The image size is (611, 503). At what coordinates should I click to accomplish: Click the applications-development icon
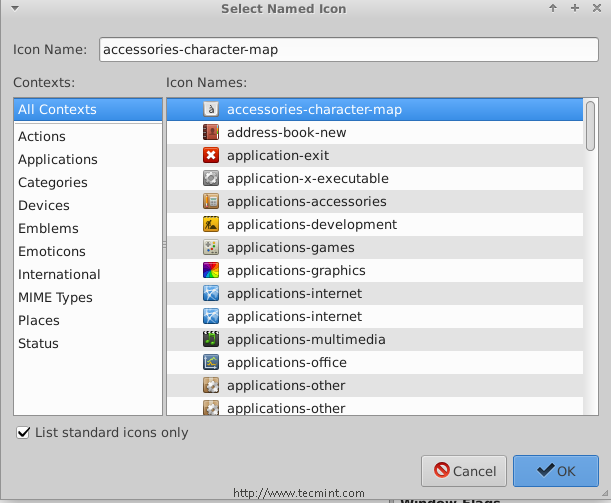[210, 224]
